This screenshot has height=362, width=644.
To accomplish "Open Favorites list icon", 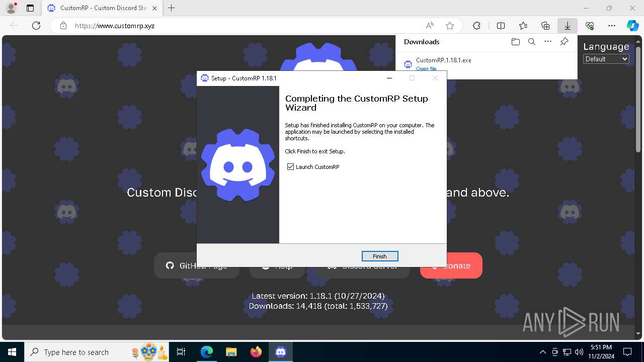I will [x=523, y=26].
